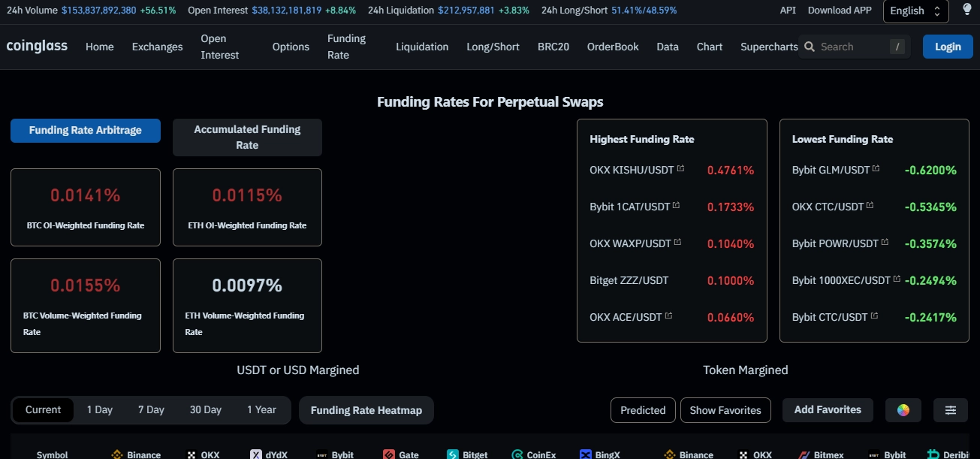The height and width of the screenshot is (459, 980).
Task: Click the Binance exchange icon in table header
Action: tap(117, 454)
